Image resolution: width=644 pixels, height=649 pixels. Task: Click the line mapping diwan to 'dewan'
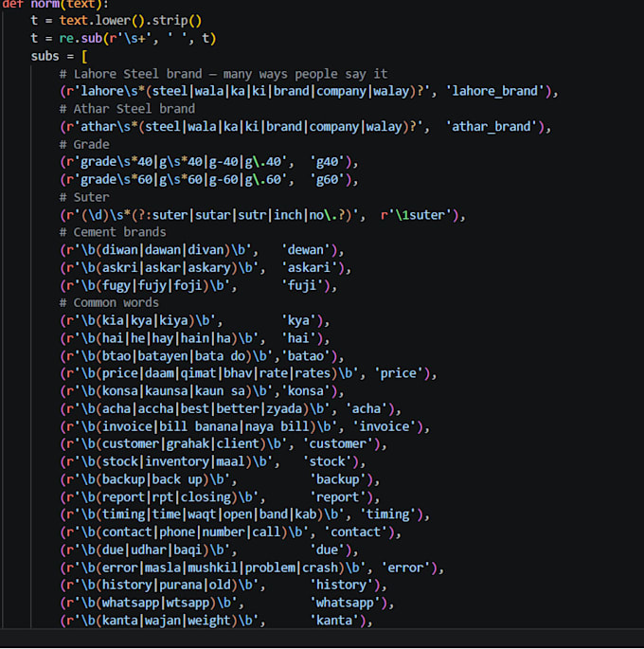pyautogui.click(x=202, y=250)
